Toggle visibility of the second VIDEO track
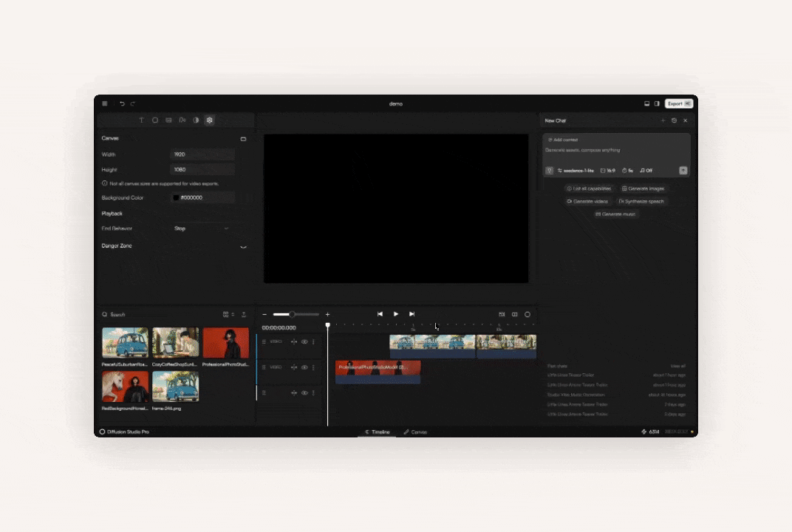The image size is (792, 532). (x=304, y=367)
